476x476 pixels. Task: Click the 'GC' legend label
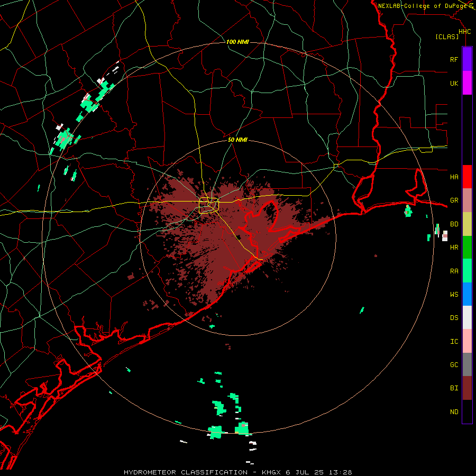click(454, 365)
